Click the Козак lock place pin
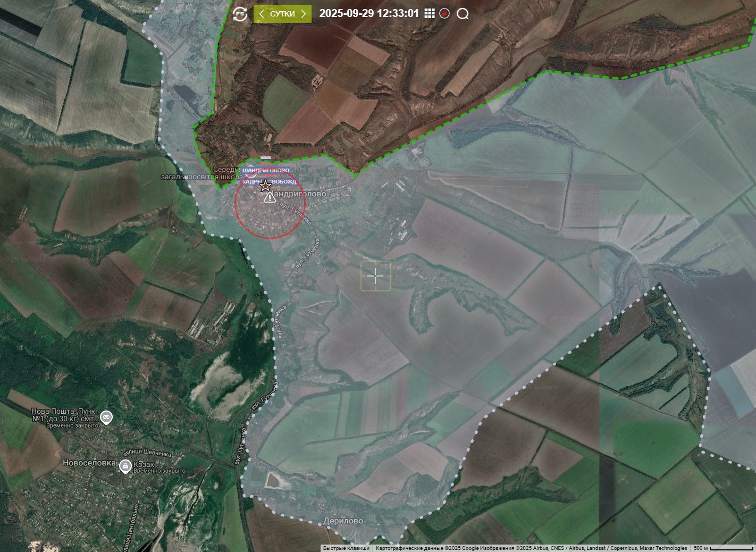This screenshot has height=552, width=756. pos(125,466)
